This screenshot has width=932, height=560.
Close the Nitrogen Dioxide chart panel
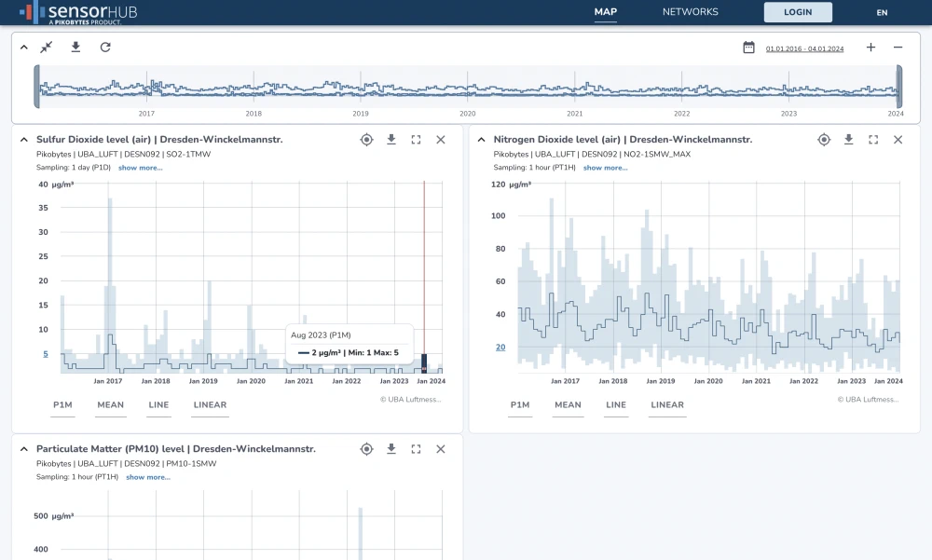pyautogui.click(x=898, y=140)
